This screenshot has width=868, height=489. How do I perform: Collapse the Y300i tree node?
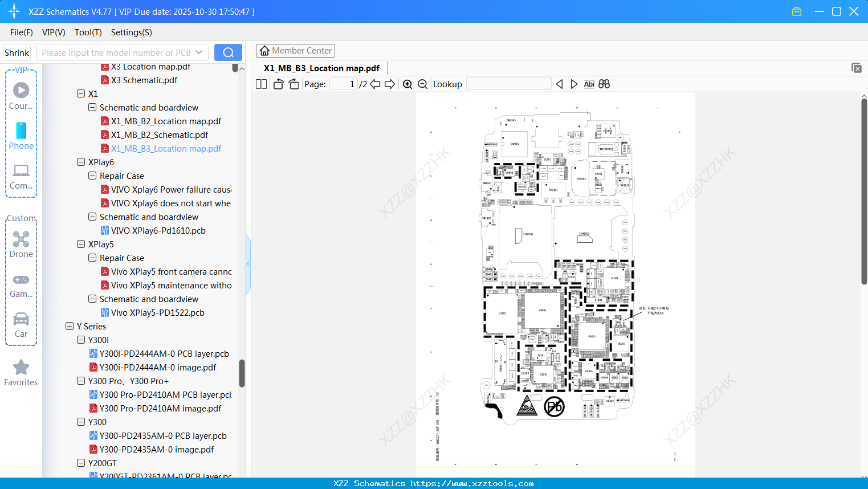coord(80,340)
